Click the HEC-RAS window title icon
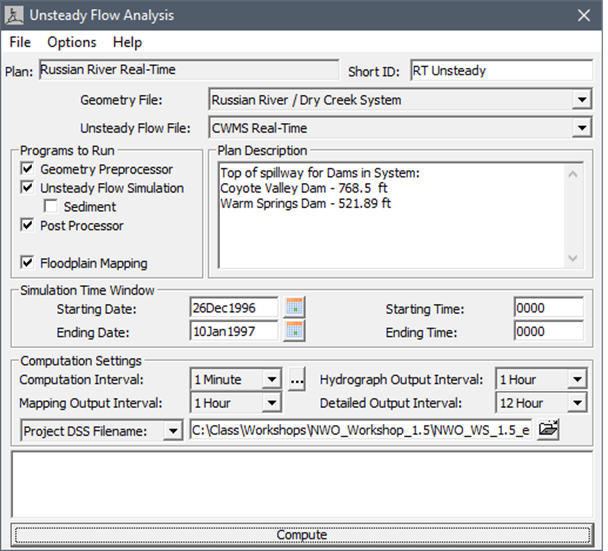This screenshot has width=608, height=551. (14, 15)
